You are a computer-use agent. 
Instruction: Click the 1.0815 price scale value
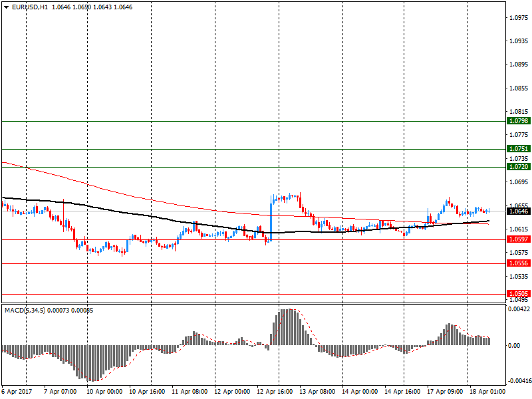519,112
